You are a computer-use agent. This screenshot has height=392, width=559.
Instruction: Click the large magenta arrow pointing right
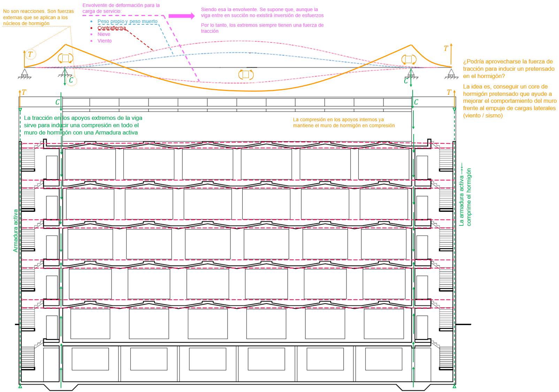click(181, 16)
